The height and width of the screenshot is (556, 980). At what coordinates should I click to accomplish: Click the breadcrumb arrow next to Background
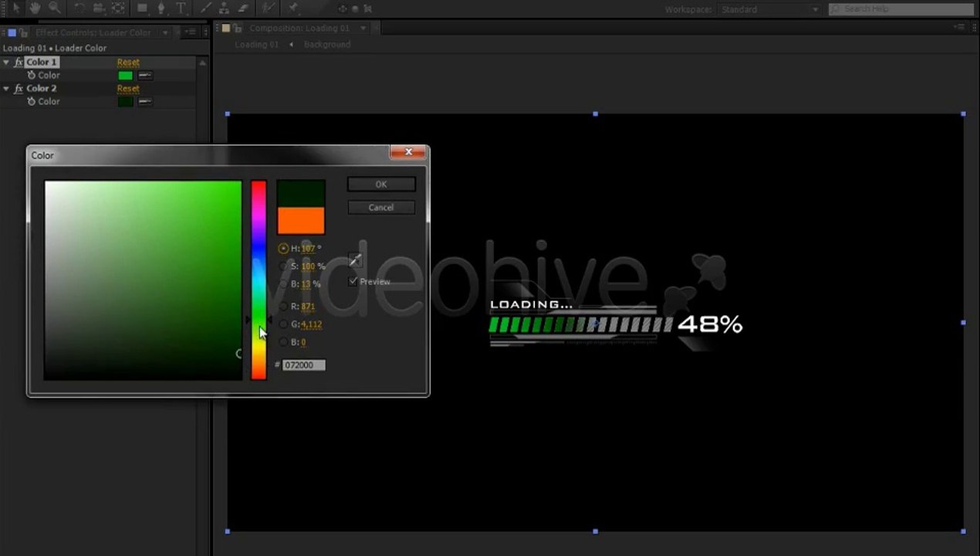coord(291,45)
